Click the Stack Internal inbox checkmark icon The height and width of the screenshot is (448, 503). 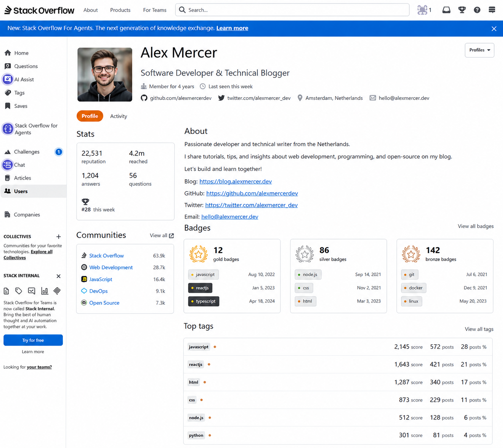pyautogui.click(x=31, y=291)
